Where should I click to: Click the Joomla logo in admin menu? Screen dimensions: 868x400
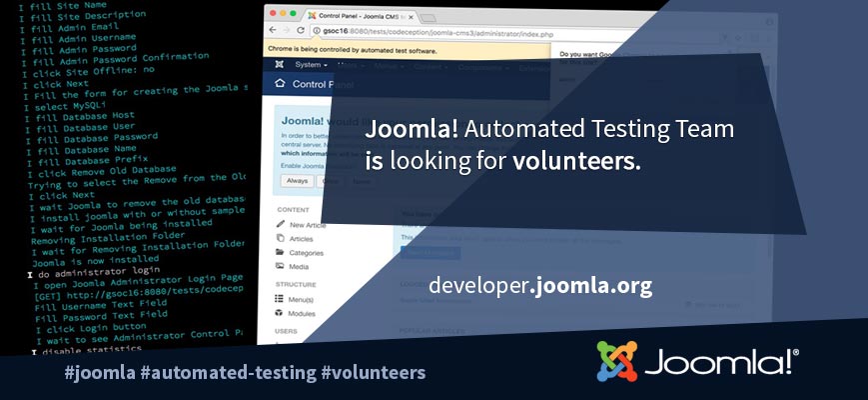pos(280,64)
